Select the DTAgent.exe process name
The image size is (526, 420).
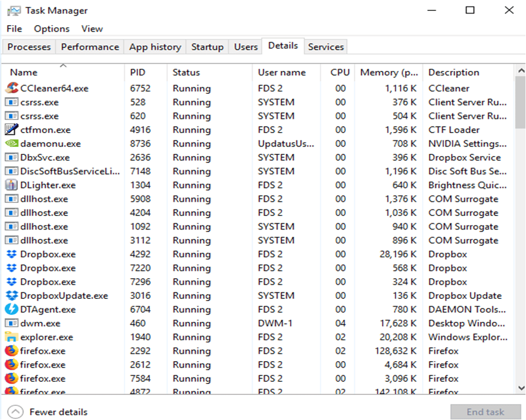pos(48,309)
